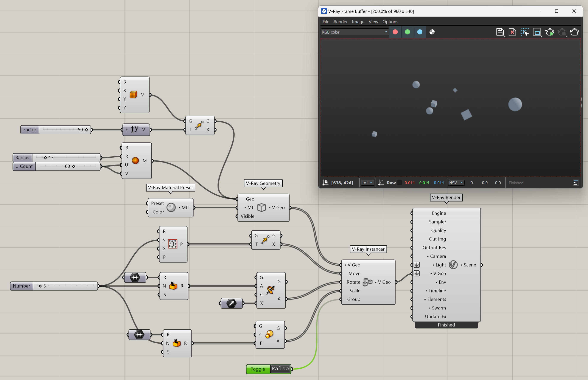The height and width of the screenshot is (380, 588).
Task: Click the Update Fx input label
Action: click(436, 316)
